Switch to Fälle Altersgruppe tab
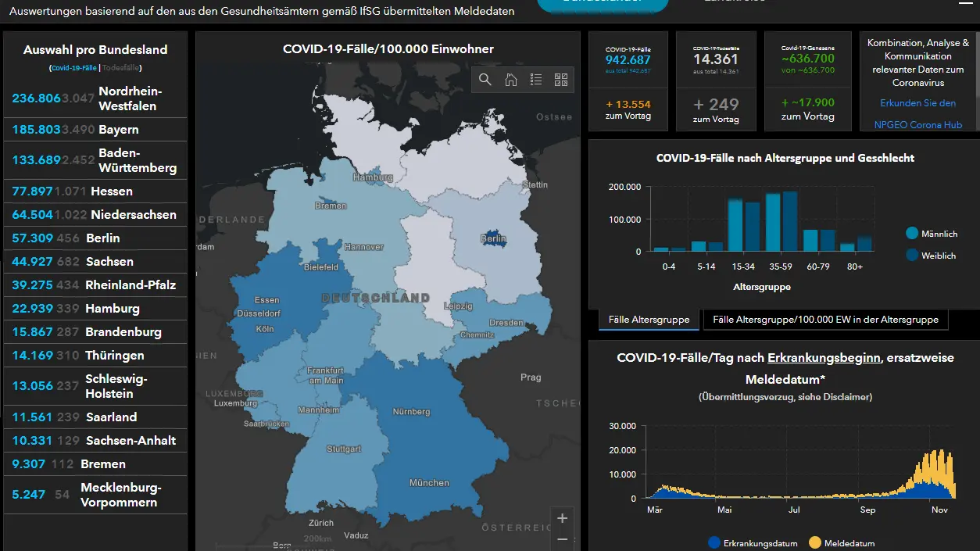980x551 pixels. (649, 320)
